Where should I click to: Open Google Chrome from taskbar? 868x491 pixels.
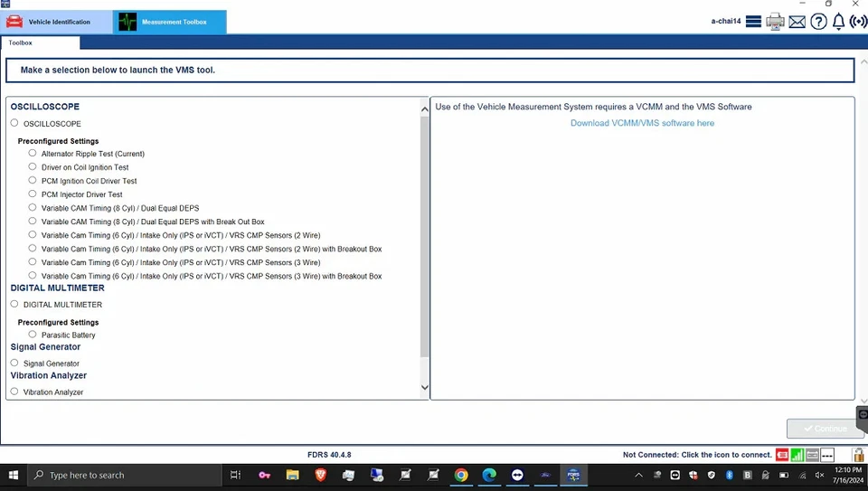pos(461,475)
